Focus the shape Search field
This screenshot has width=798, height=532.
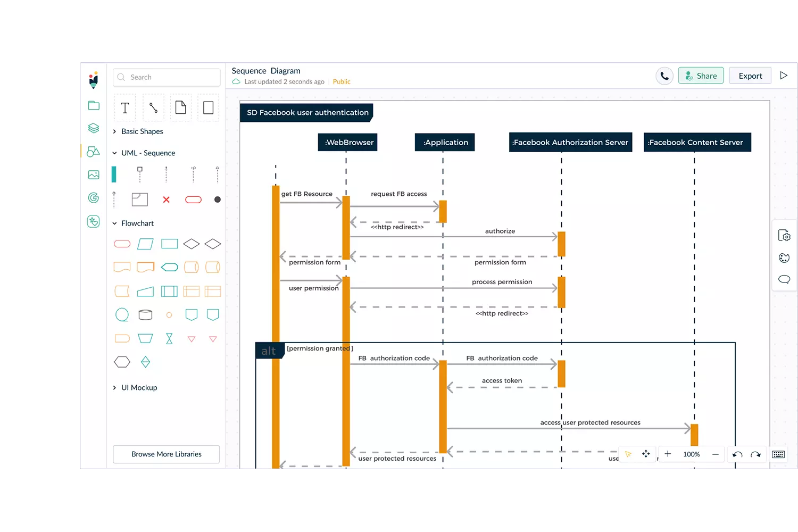click(x=167, y=77)
